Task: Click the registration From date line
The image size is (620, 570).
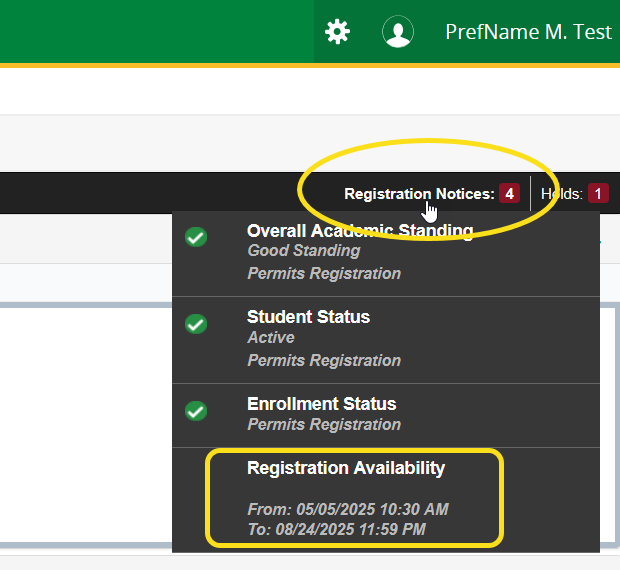Action: (347, 509)
